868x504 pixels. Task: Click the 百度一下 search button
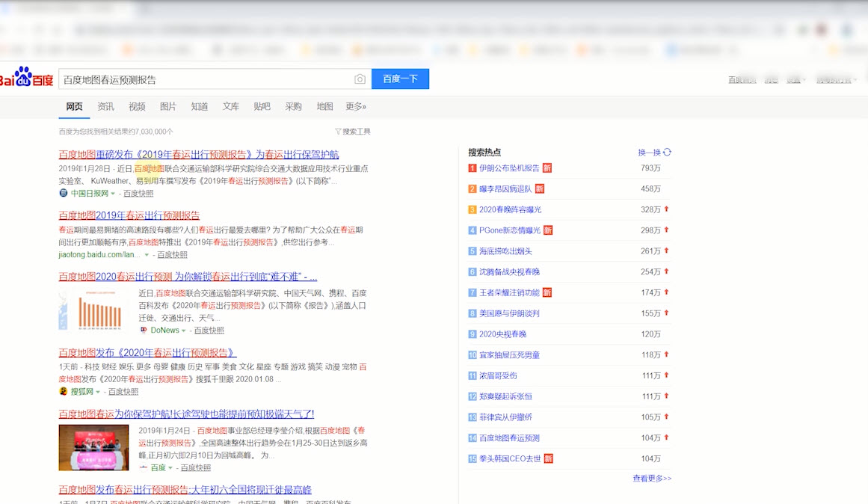(400, 79)
